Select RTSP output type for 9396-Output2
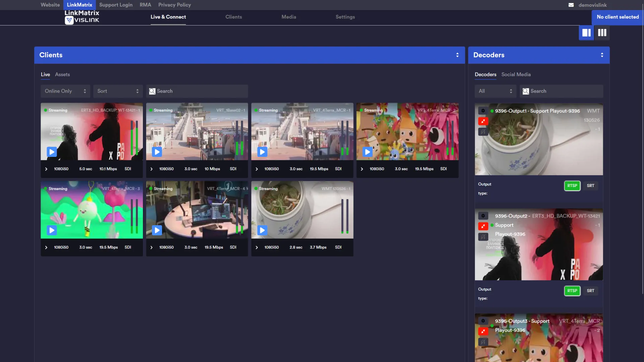 (x=572, y=291)
